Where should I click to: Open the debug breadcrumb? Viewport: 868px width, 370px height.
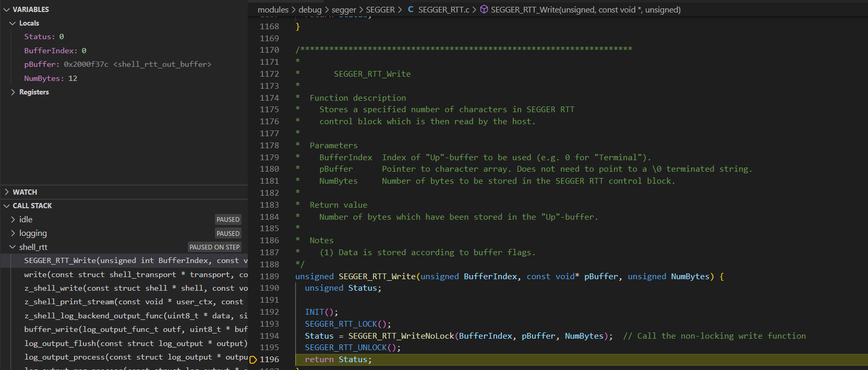pos(310,9)
